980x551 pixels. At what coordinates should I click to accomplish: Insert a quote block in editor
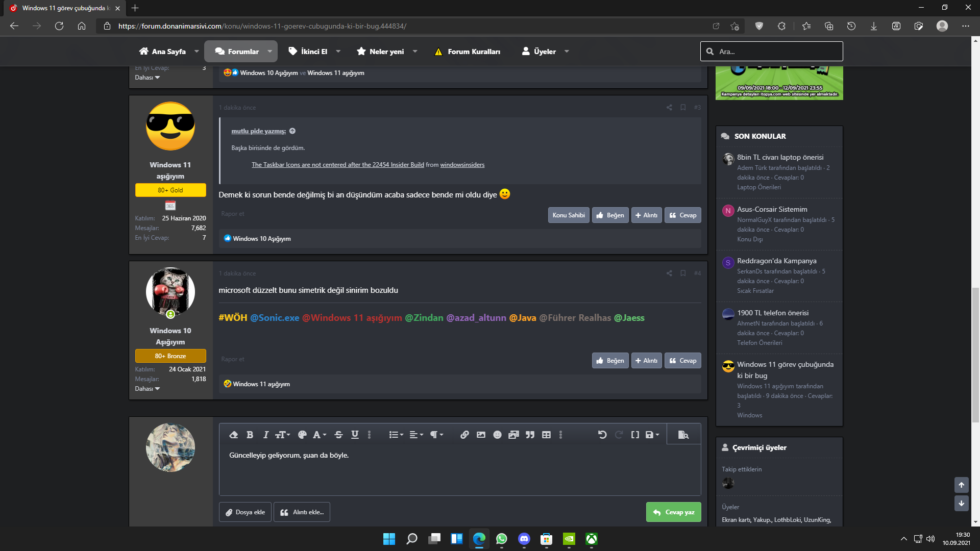click(530, 435)
